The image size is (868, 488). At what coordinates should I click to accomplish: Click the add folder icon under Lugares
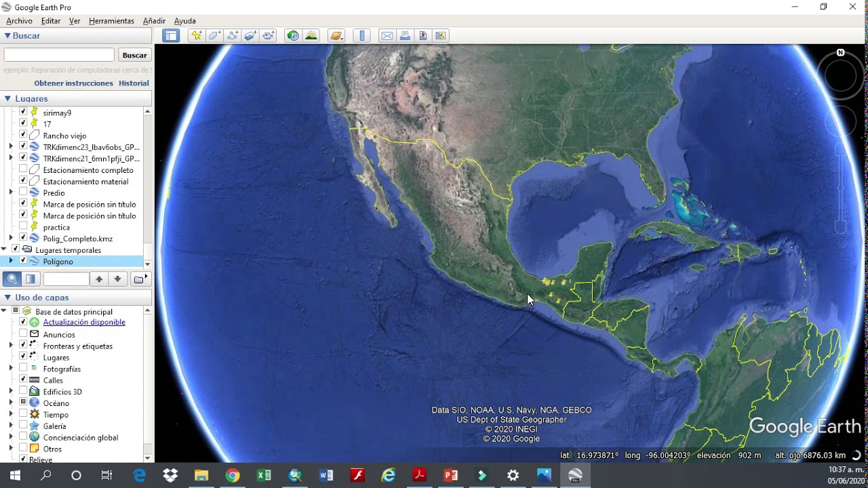pyautogui.click(x=139, y=279)
